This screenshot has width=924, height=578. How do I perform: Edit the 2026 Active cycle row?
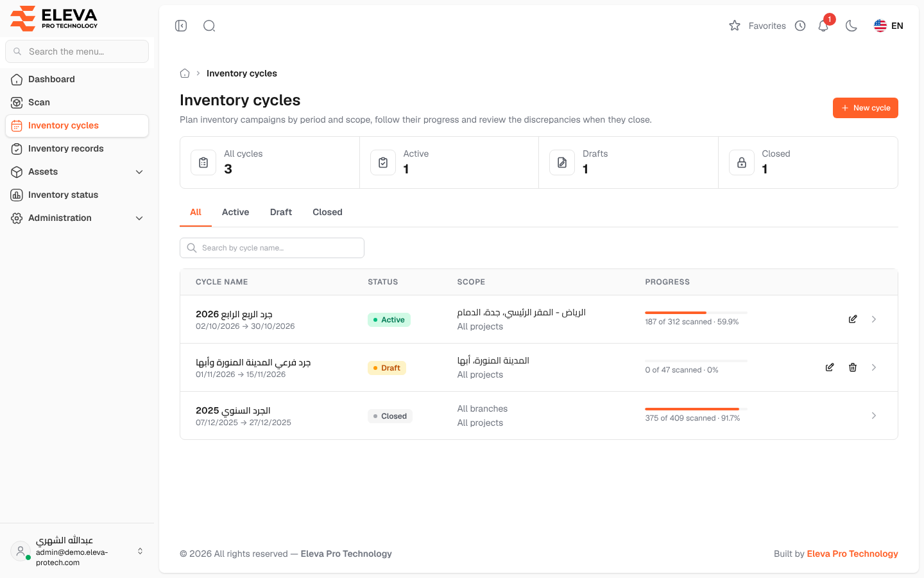point(853,319)
